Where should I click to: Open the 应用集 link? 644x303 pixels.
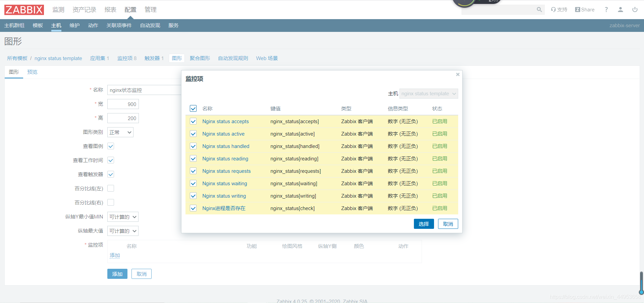tap(98, 58)
